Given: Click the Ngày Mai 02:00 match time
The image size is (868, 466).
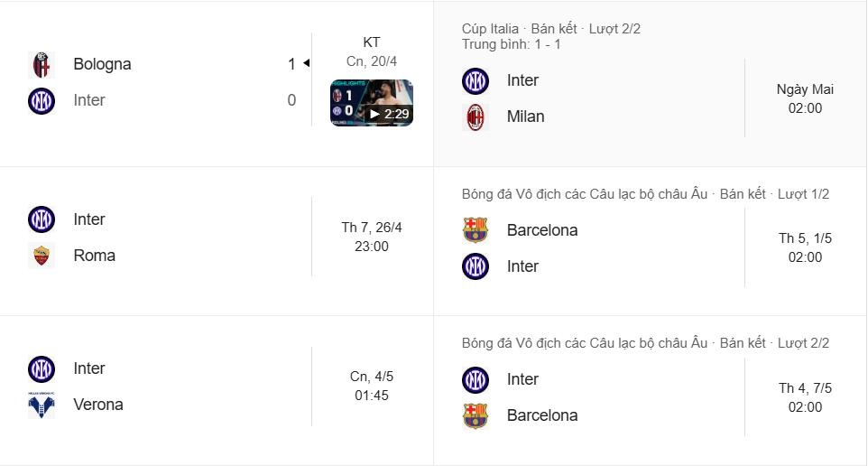Looking at the screenshot, I should point(805,98).
